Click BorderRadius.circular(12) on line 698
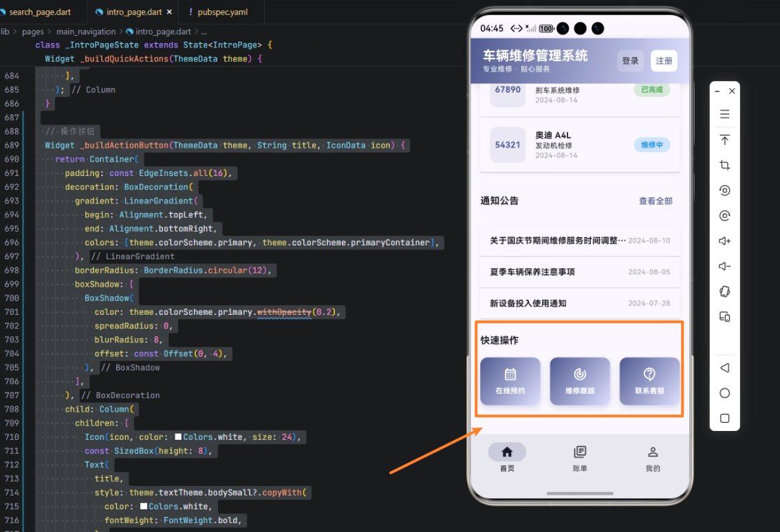The width and height of the screenshot is (780, 532). [x=206, y=271]
